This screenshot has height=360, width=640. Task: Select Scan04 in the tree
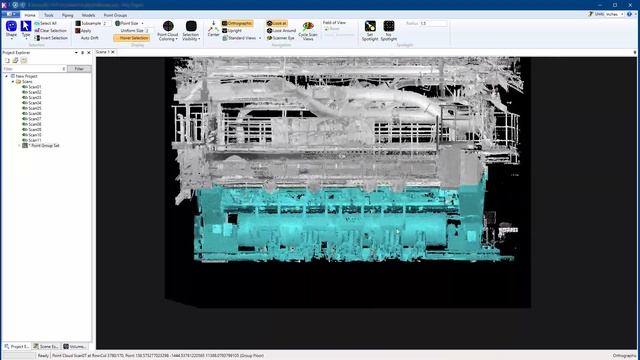coord(35,103)
